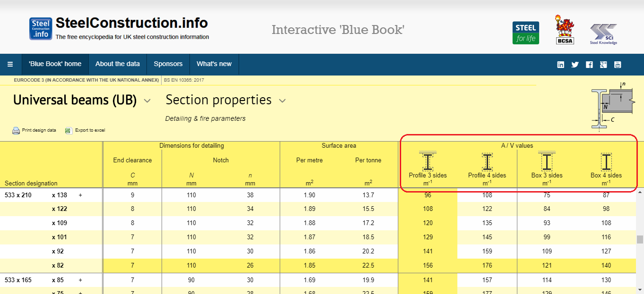Open the hamburger navigation menu
This screenshot has width=644, height=294.
click(10, 64)
